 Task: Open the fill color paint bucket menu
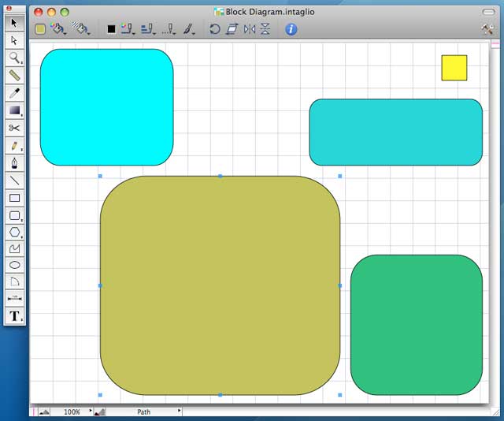pos(58,28)
